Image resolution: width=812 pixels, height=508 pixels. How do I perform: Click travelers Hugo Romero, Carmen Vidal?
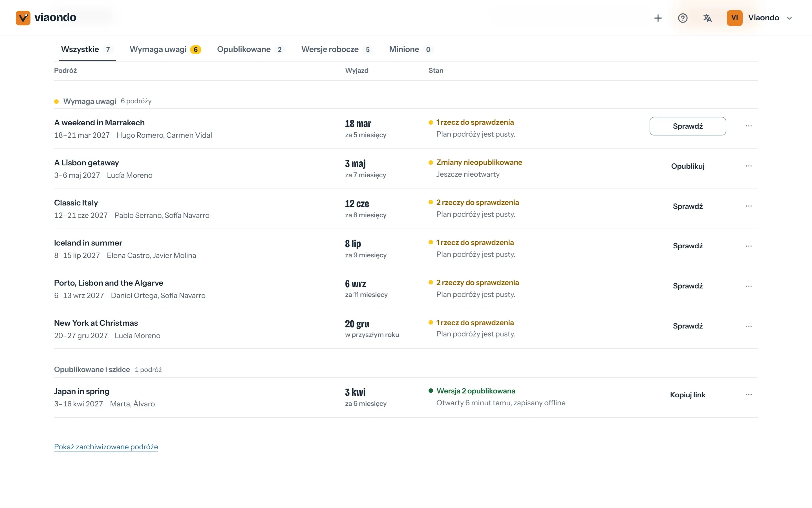[x=164, y=135]
